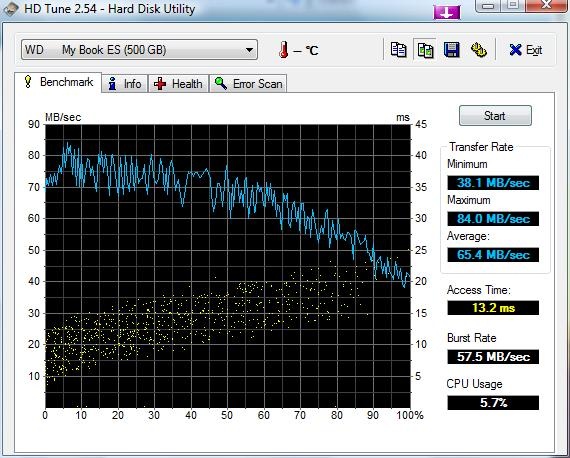Click the floppy disk save icon
The width and height of the screenshot is (570, 458).
[451, 50]
